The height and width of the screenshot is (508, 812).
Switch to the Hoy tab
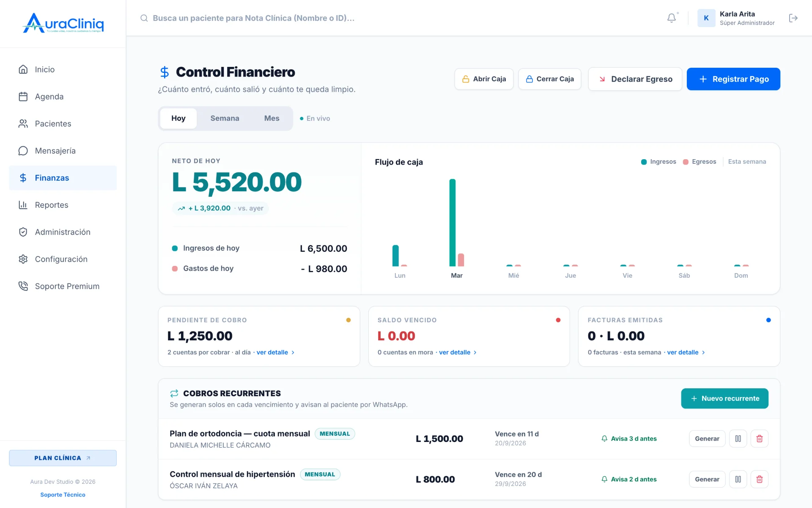178,119
